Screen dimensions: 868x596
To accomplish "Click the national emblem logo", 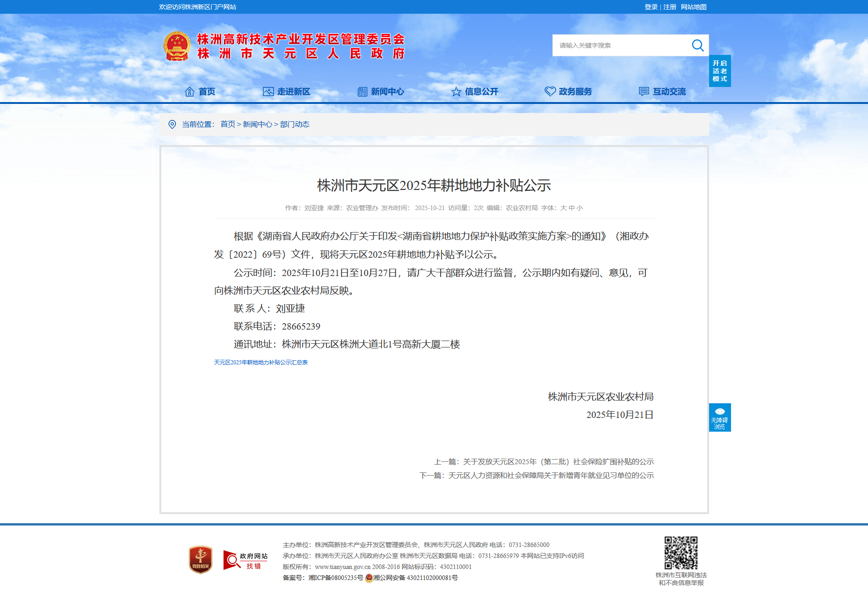I will [177, 46].
